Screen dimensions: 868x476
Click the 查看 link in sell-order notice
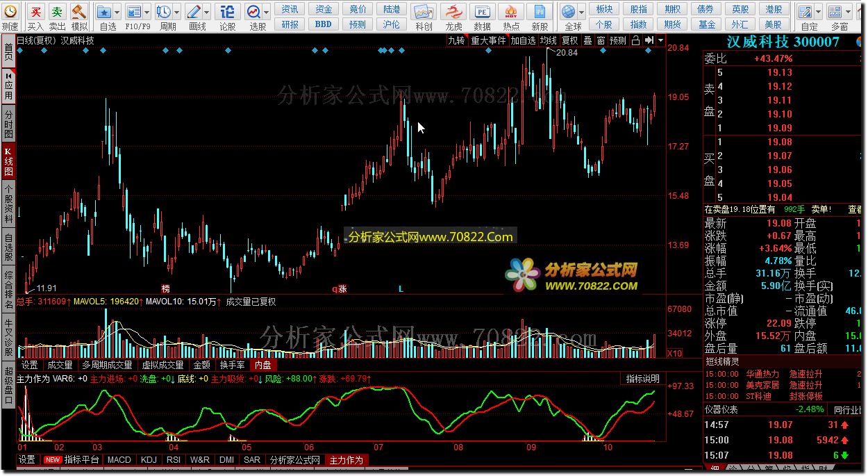[854, 208]
